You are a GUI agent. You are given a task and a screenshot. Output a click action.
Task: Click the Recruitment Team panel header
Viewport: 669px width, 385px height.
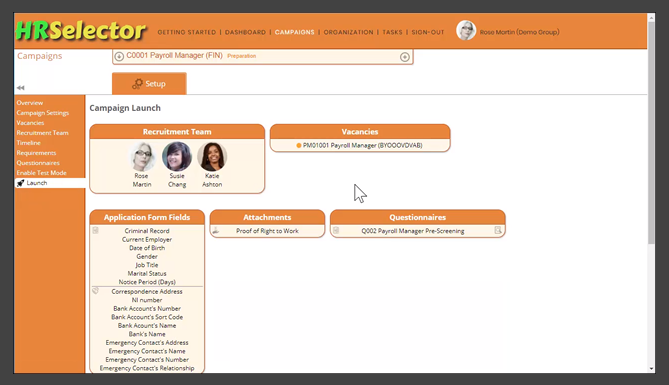[x=177, y=131]
